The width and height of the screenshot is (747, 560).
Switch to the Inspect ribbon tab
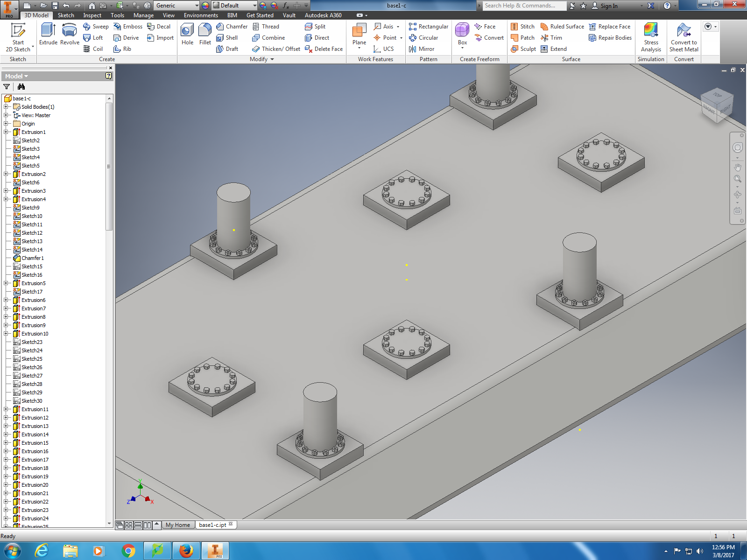tap(92, 15)
